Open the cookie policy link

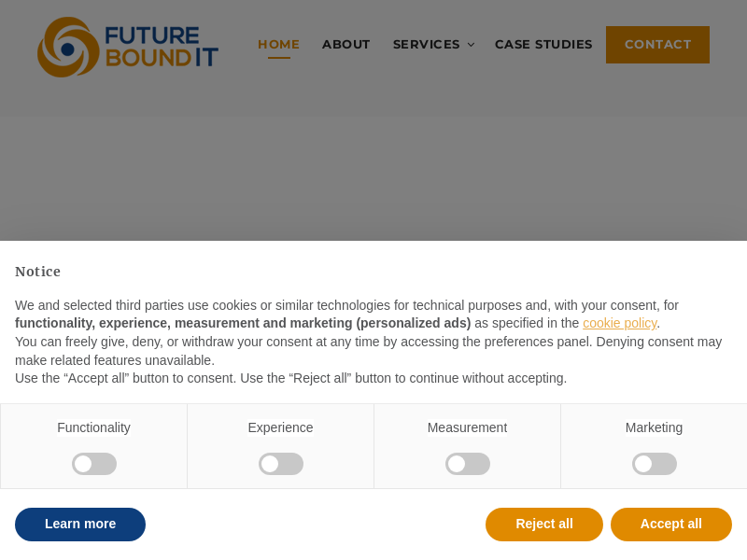(x=619, y=323)
